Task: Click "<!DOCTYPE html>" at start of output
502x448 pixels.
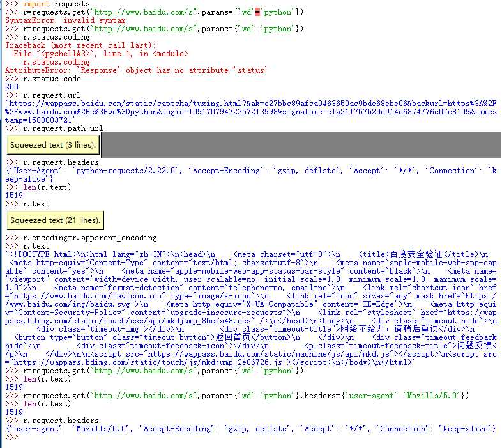Action: click(x=43, y=255)
